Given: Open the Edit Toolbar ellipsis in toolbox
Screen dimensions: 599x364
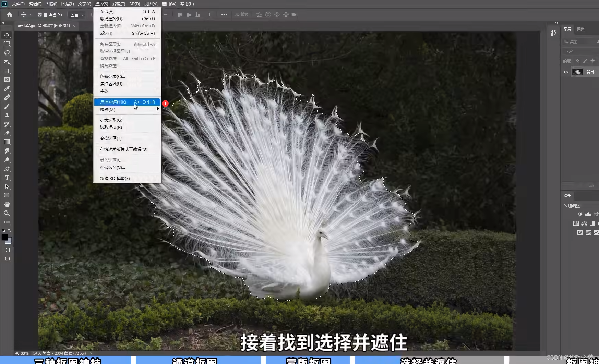Looking at the screenshot, I should click(7, 222).
